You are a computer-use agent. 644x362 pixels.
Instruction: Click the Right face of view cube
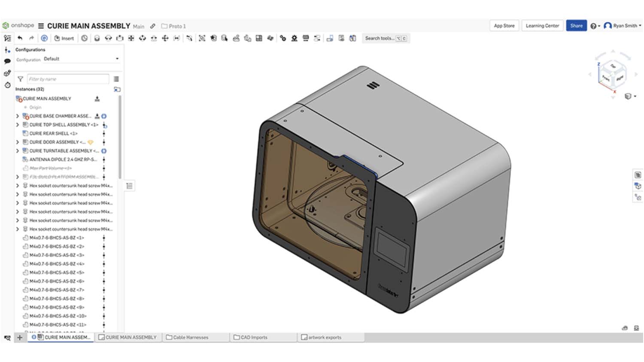pos(620,78)
